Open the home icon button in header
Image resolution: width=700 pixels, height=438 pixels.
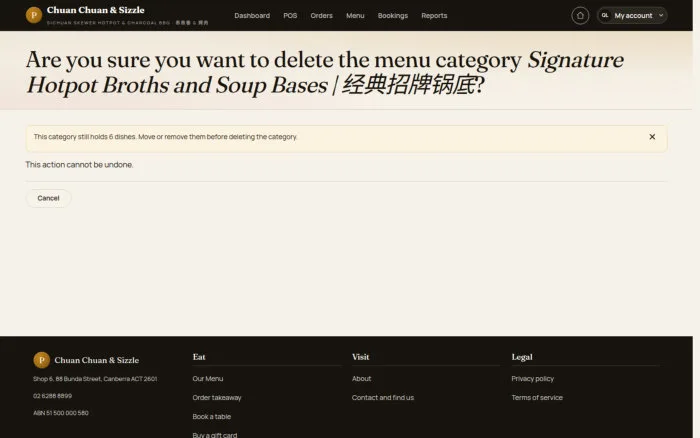click(580, 16)
